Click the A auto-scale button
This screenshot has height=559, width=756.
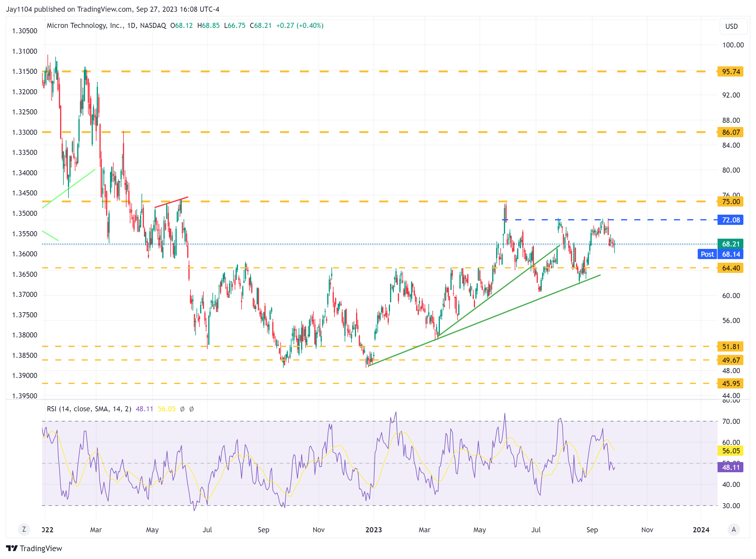(x=733, y=529)
